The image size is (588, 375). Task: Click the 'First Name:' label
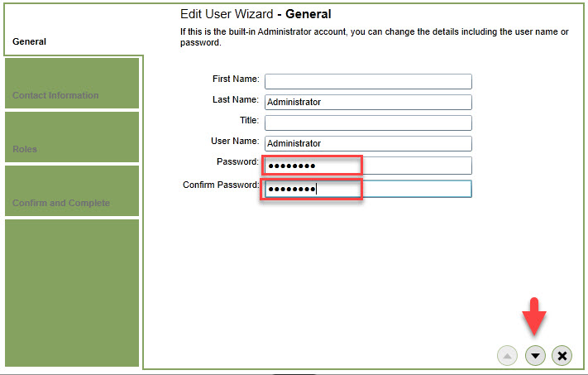click(236, 79)
